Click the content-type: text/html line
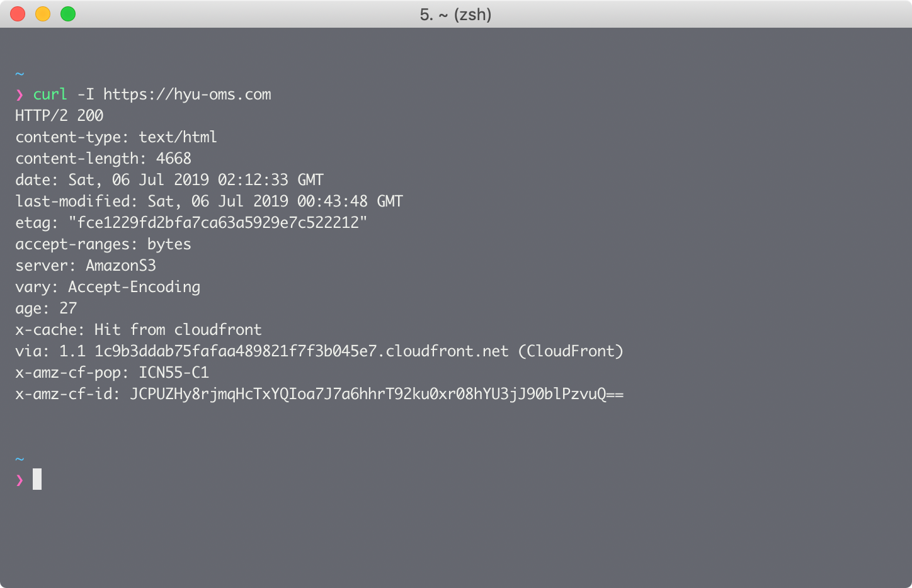The image size is (912, 588). pyautogui.click(x=116, y=137)
